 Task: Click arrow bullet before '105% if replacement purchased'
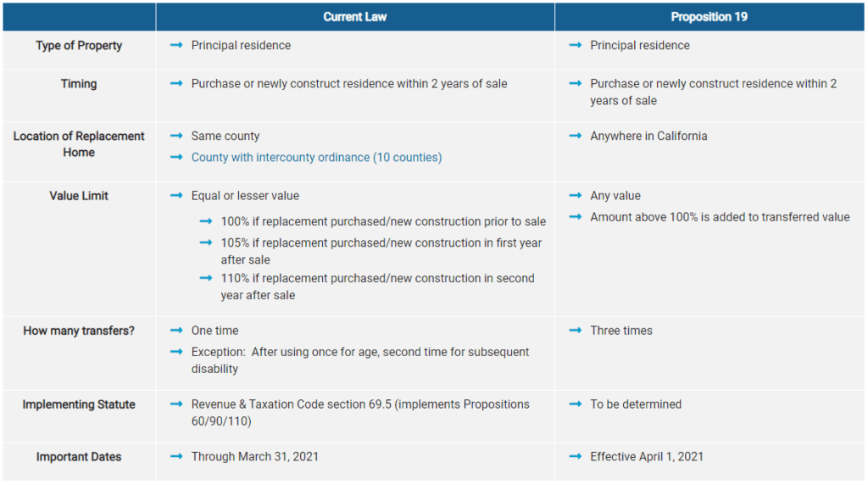click(x=206, y=242)
